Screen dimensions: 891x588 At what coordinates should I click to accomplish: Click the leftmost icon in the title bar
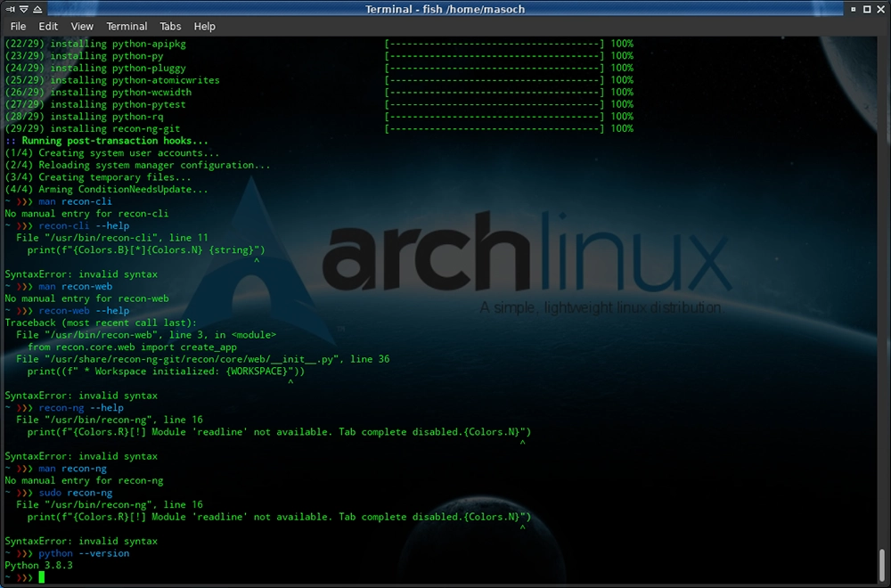point(10,8)
